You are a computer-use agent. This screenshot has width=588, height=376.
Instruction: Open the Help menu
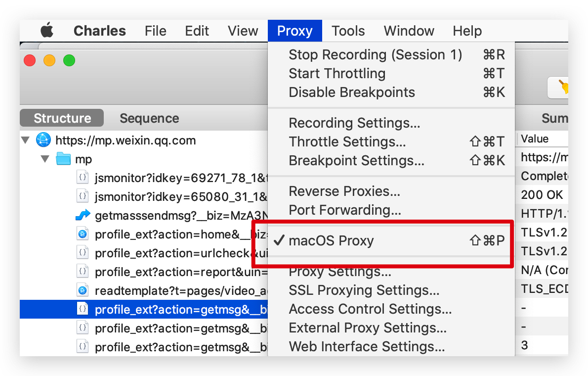pos(467,31)
